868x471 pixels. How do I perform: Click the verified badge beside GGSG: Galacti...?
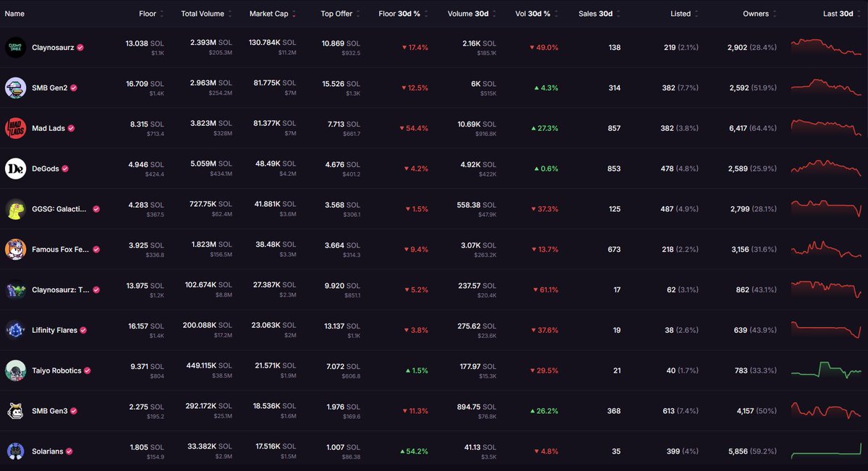96,209
